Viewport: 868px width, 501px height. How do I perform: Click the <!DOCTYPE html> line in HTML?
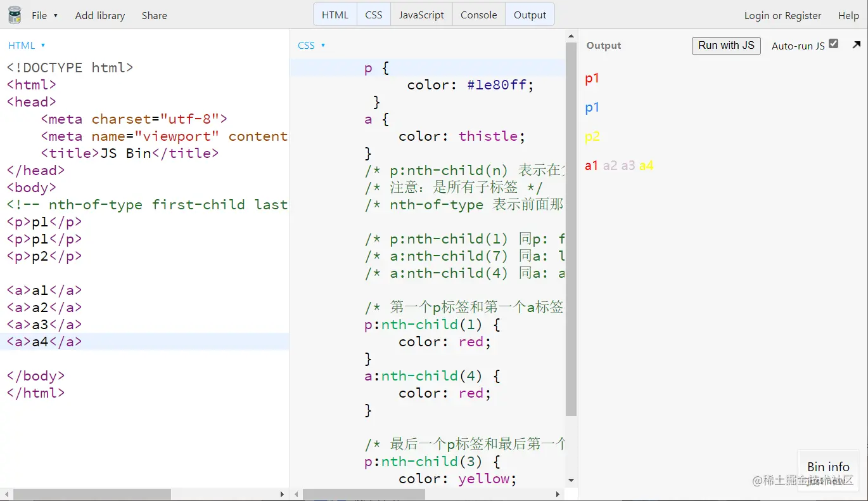70,67
